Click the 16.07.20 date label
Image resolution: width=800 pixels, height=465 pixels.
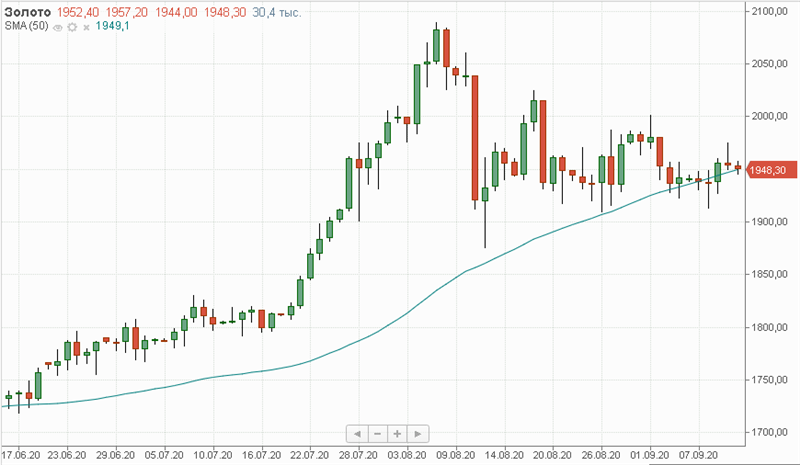point(262,455)
